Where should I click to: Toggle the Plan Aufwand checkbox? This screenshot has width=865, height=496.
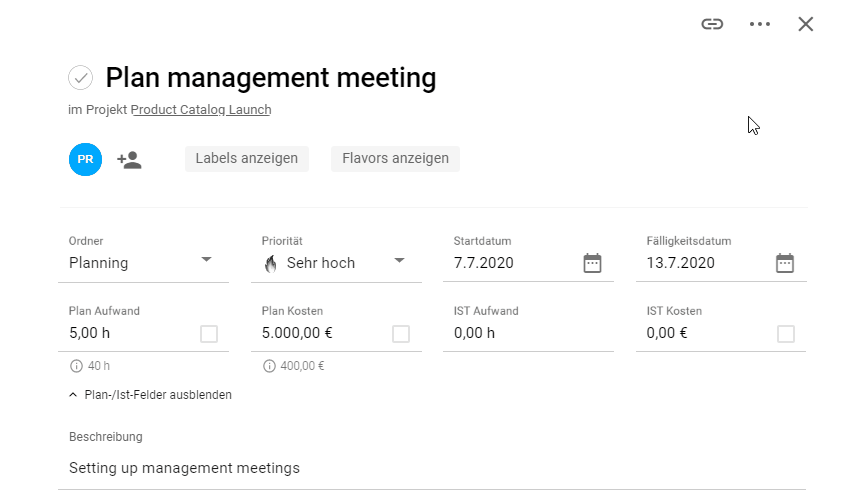pyautogui.click(x=209, y=334)
